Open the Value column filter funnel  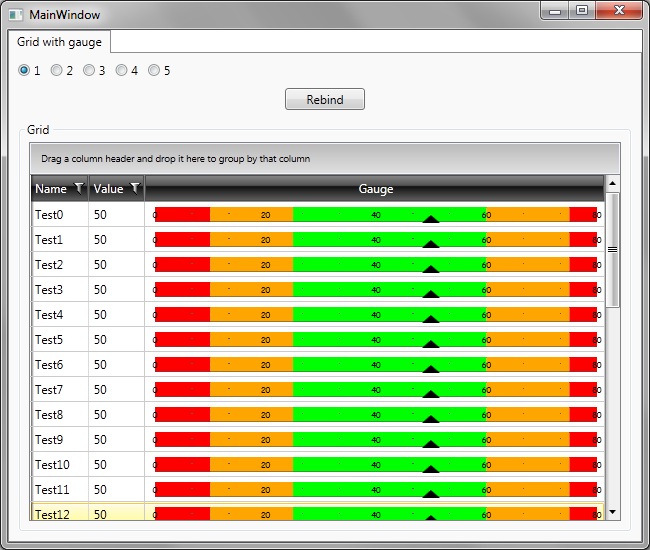coord(135,189)
